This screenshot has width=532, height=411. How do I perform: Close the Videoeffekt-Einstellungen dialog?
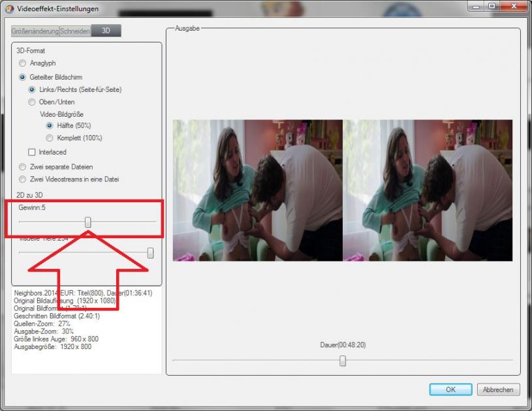tap(514, 7)
